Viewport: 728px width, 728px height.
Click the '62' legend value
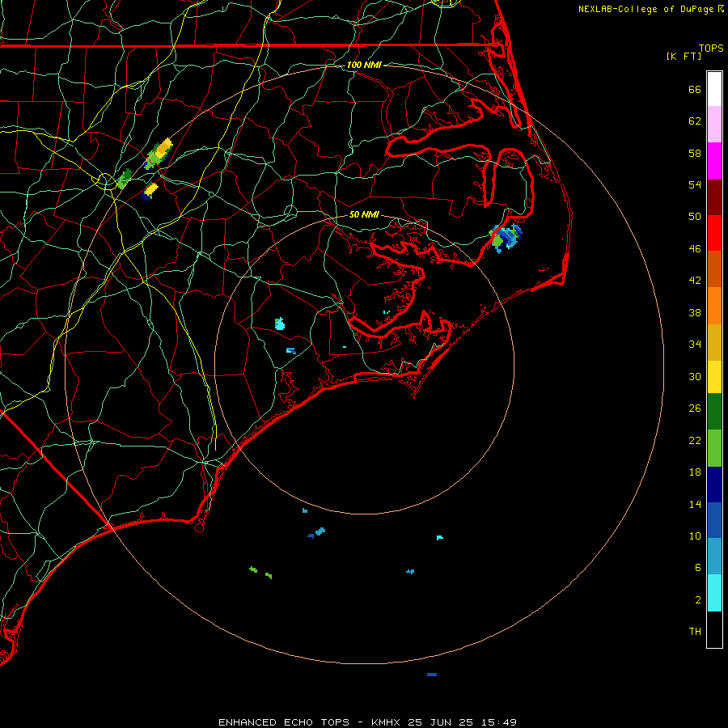click(x=695, y=121)
